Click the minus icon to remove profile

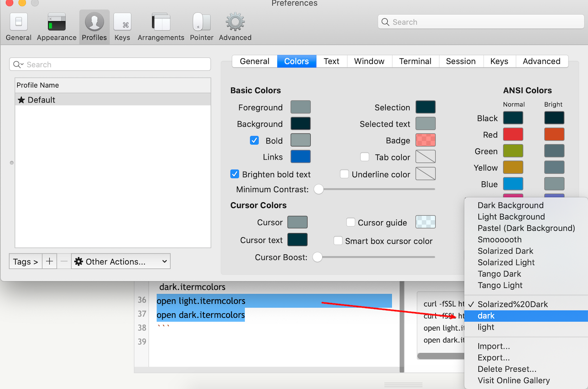point(64,261)
